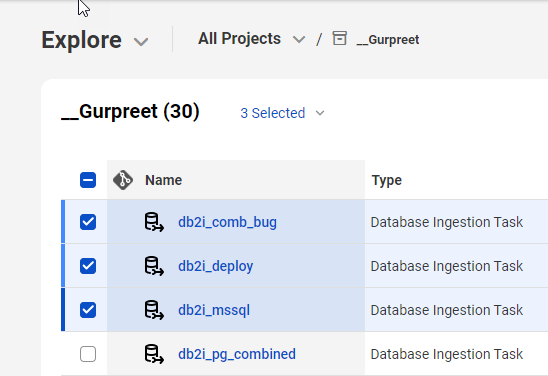
Task: Expand the Explore dropdown chevron
Action: click(x=141, y=42)
